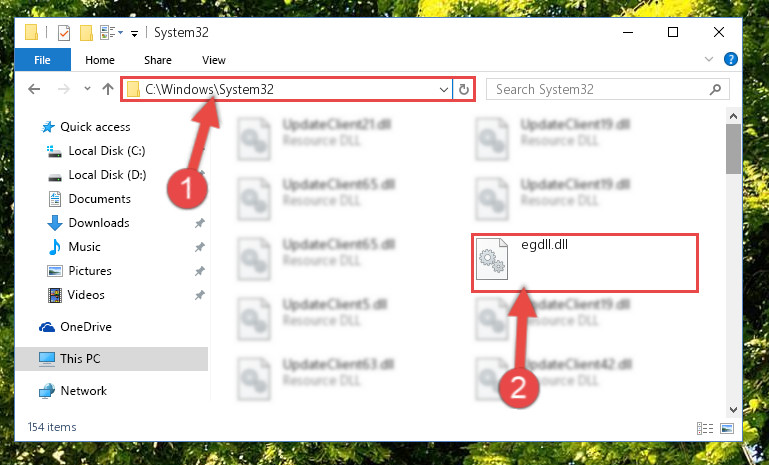The image size is (769, 465).
Task: Unpin Music using its pin icon
Action: tap(199, 247)
